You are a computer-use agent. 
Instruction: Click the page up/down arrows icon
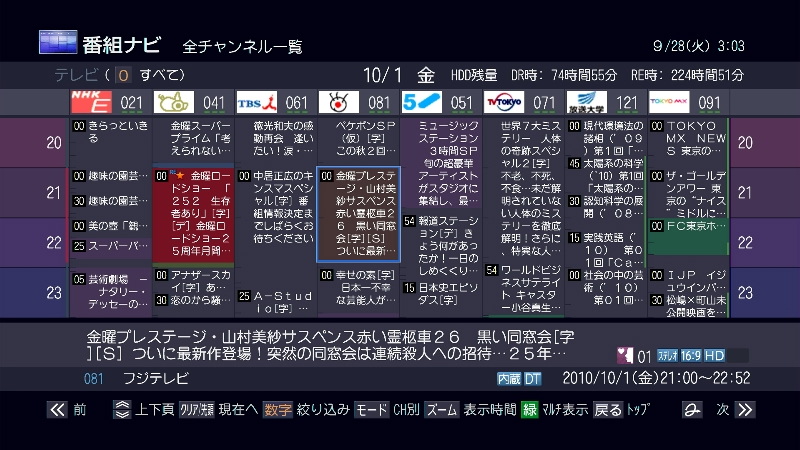(x=122, y=410)
